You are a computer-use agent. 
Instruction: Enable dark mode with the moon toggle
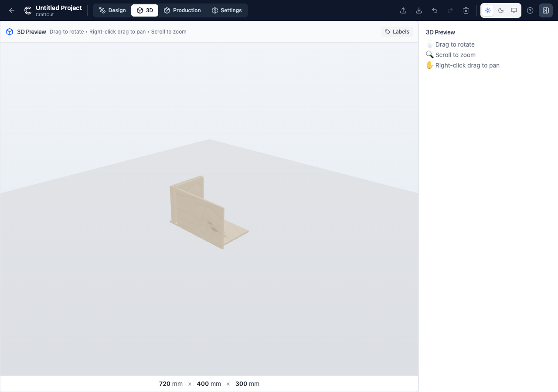(x=500, y=10)
